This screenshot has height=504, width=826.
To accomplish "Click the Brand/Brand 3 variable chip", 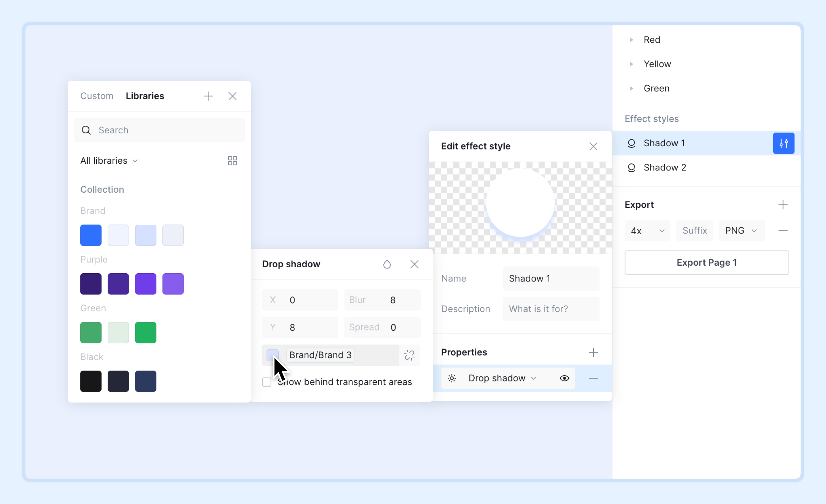I will [x=321, y=355].
